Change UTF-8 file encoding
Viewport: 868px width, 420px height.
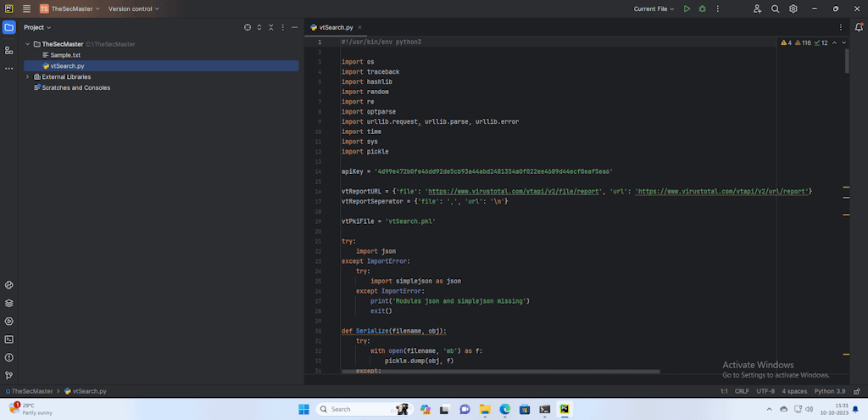[765, 391]
